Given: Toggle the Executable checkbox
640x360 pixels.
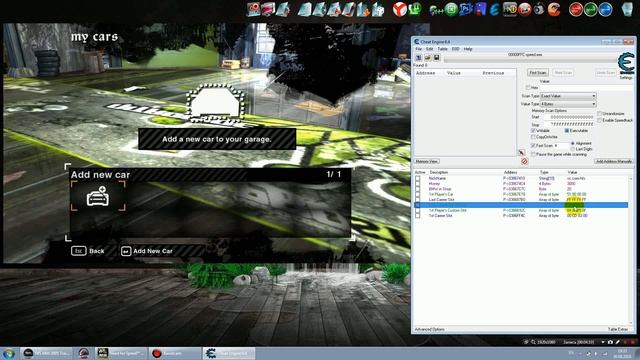Looking at the screenshot, I should [x=567, y=131].
